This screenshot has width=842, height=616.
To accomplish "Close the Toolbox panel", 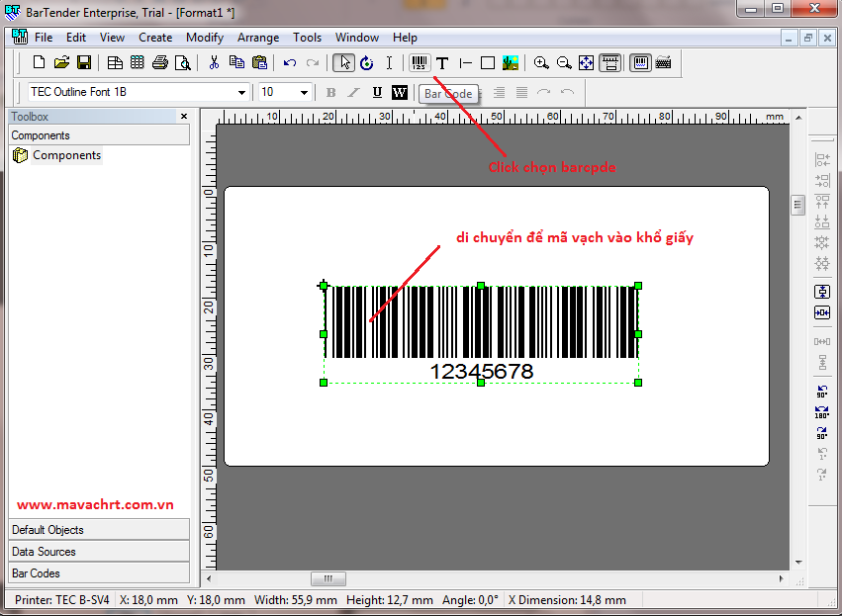I will (184, 116).
